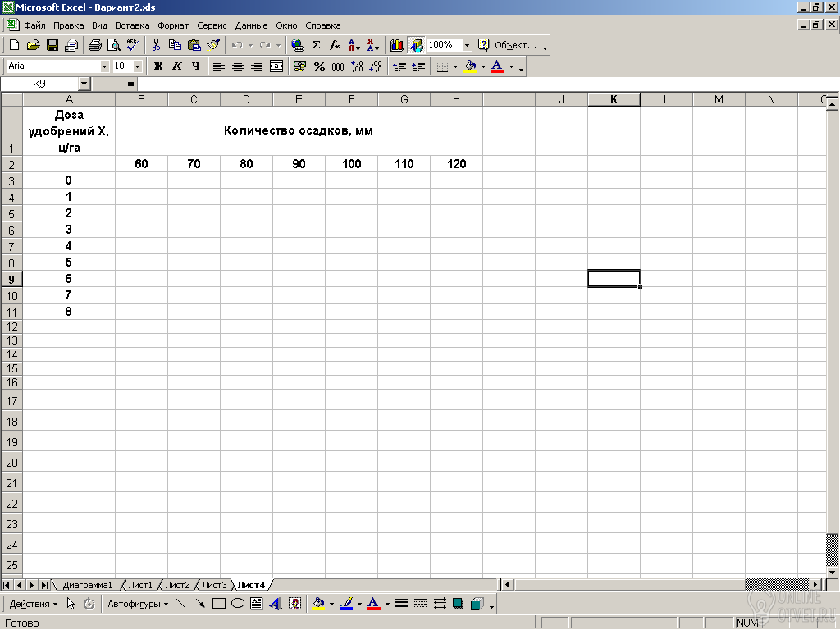Switch to the Лист2 sheet tab
The image size is (840, 630).
(x=177, y=584)
